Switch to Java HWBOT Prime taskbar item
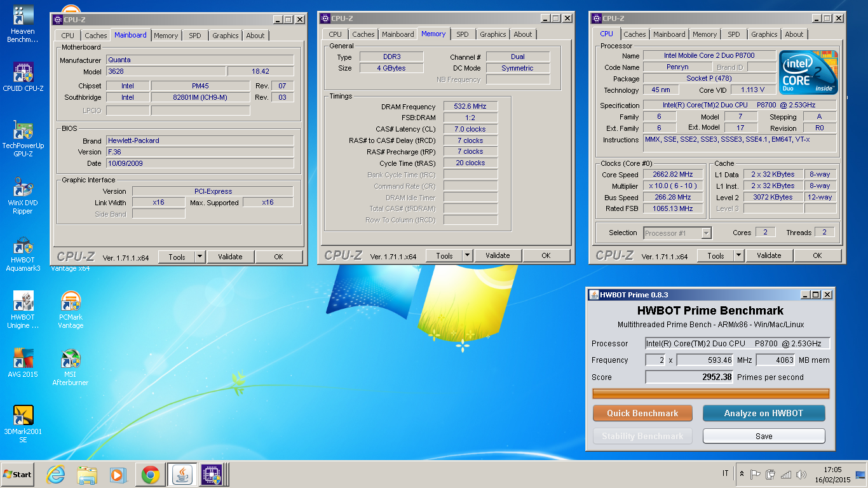 [x=182, y=475]
